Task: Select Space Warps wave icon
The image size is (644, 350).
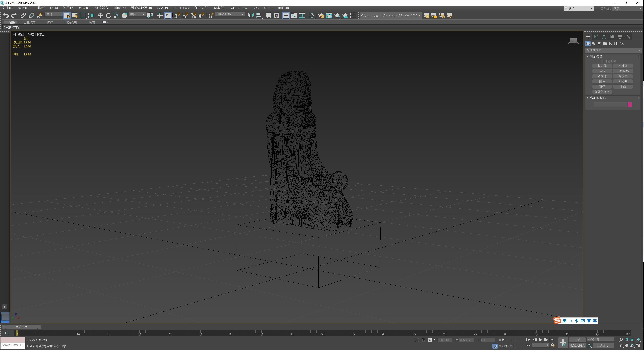Action: pos(616,44)
